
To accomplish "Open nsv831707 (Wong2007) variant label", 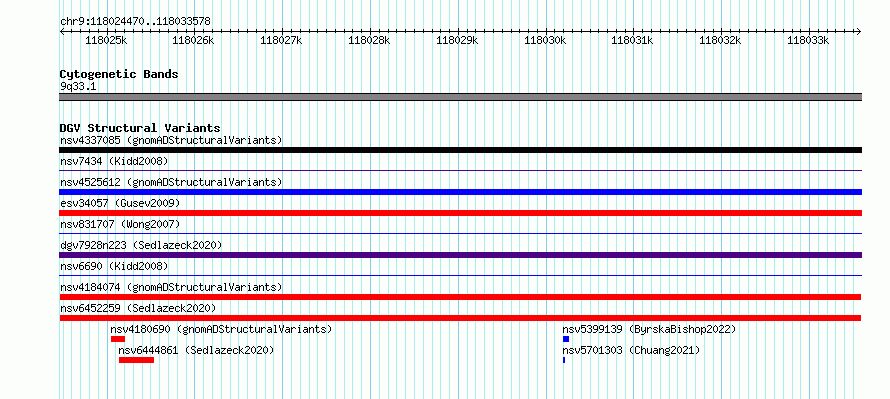I will click(120, 224).
